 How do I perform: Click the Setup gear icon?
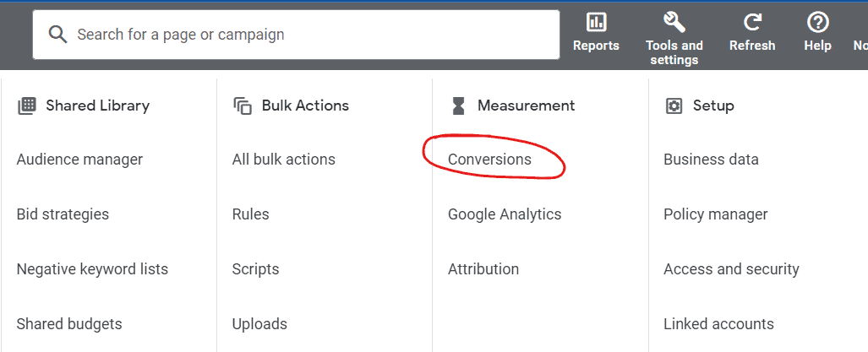point(674,106)
